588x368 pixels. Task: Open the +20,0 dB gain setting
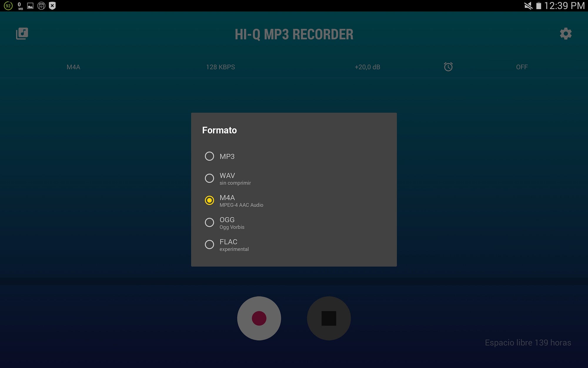pyautogui.click(x=367, y=67)
